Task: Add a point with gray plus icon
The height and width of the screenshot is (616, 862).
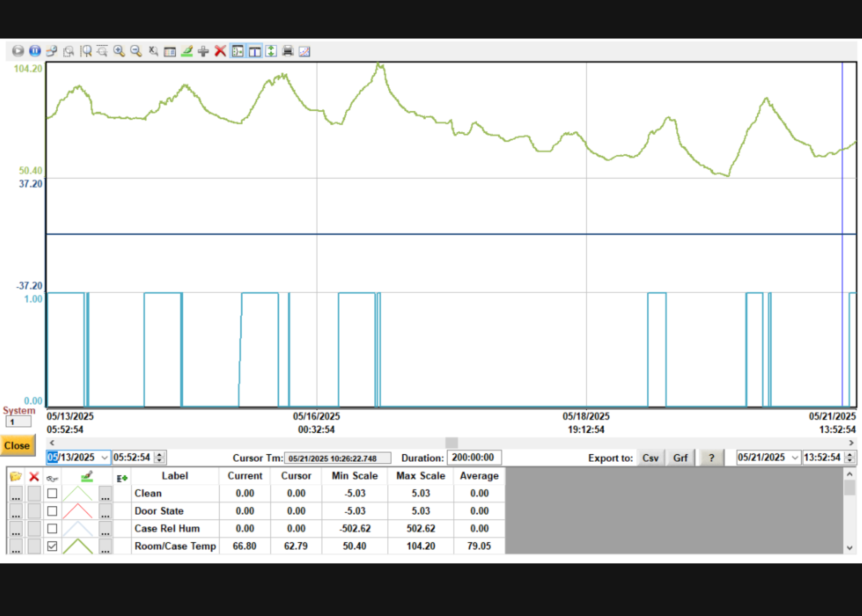Action: tap(203, 52)
